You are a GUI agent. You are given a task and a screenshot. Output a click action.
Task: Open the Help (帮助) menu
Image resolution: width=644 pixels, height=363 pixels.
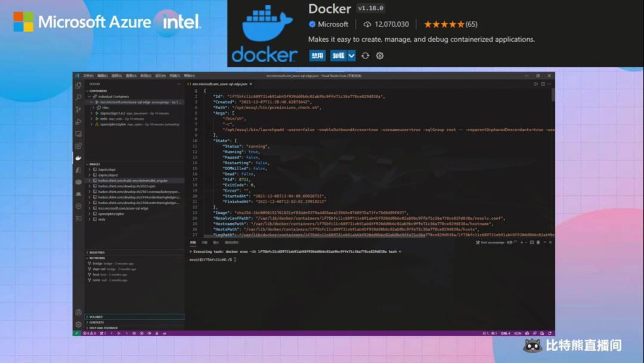click(190, 76)
